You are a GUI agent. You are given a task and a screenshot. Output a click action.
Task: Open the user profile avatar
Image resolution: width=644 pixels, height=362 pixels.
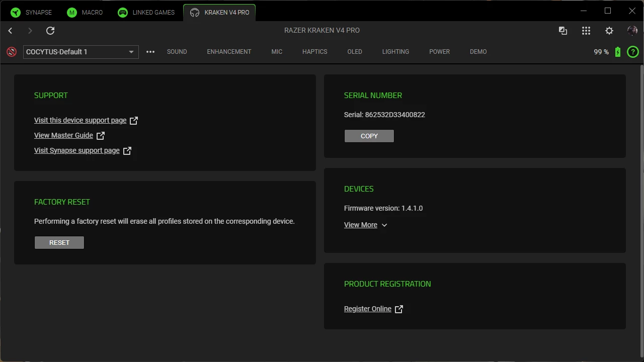[632, 31]
